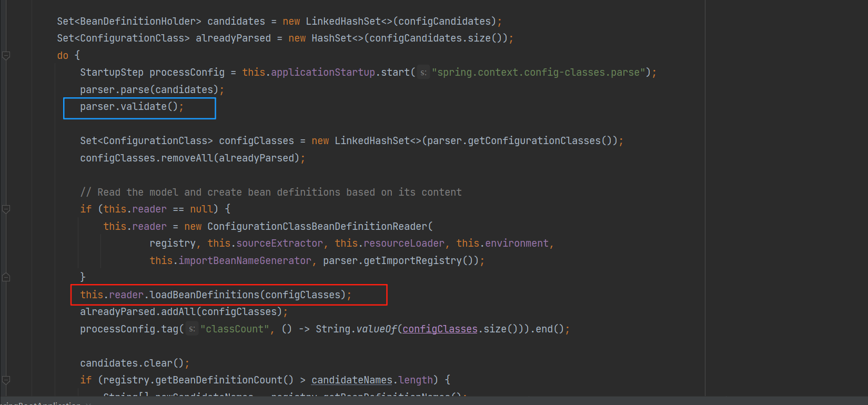The image size is (868, 405).
Task: Click 'importBeanNameGenerator' field reference
Action: (245, 261)
